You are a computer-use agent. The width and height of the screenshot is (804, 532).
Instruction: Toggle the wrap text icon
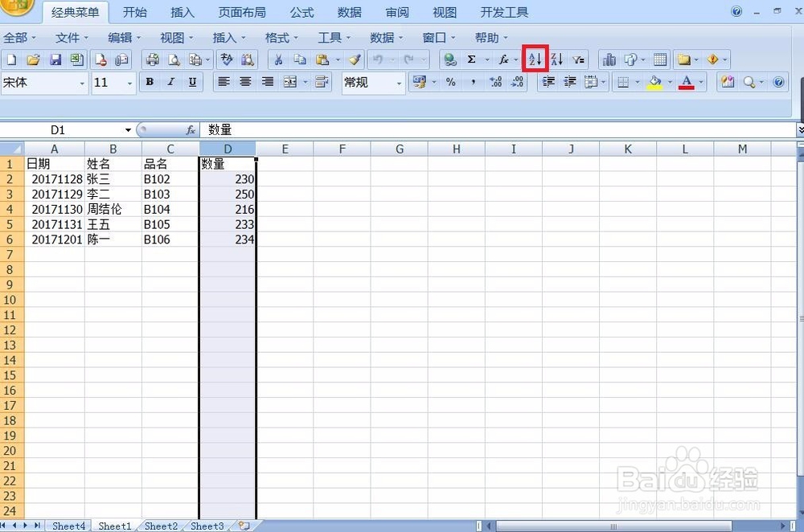322,82
